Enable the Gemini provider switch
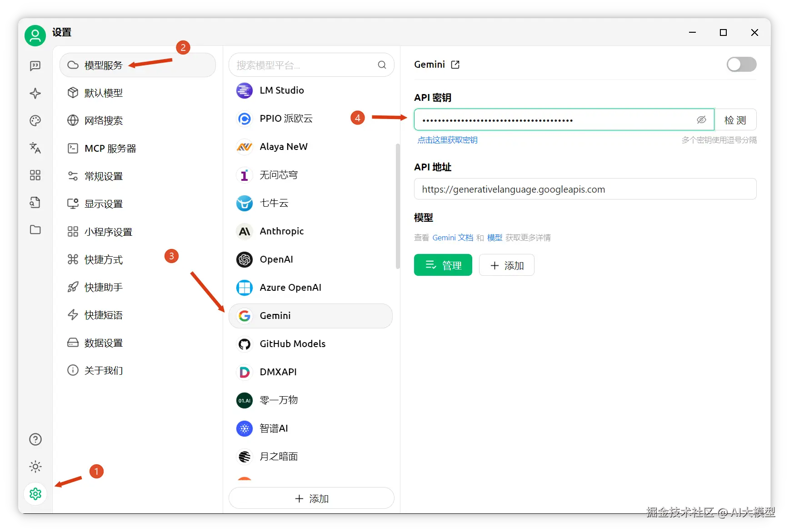The width and height of the screenshot is (789, 532). click(x=741, y=65)
